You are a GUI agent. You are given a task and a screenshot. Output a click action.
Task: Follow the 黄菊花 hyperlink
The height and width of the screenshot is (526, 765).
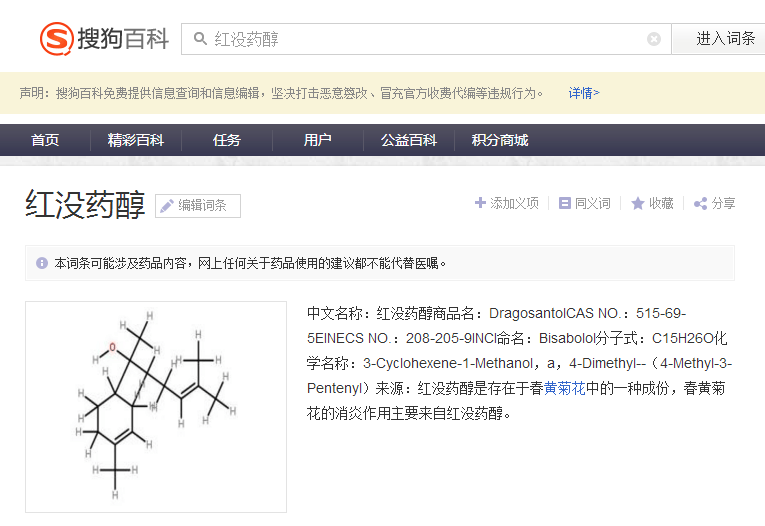[564, 388]
